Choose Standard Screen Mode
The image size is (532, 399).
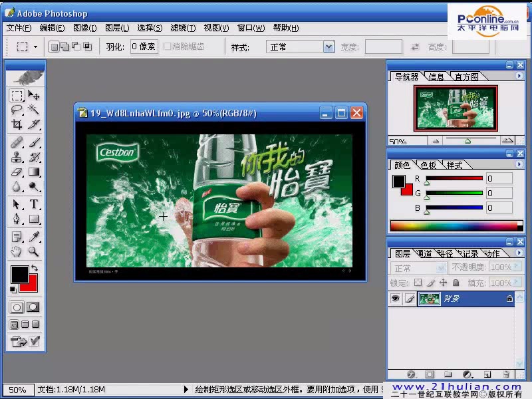[x=14, y=325]
